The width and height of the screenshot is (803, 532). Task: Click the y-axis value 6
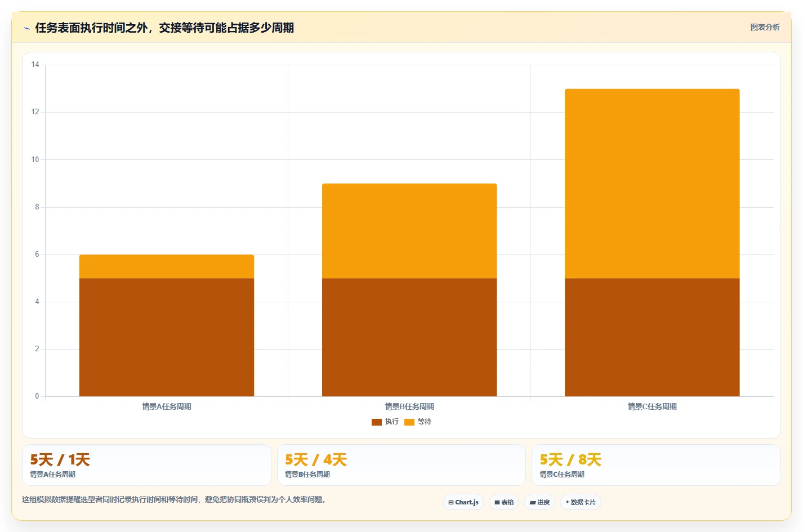coord(37,254)
